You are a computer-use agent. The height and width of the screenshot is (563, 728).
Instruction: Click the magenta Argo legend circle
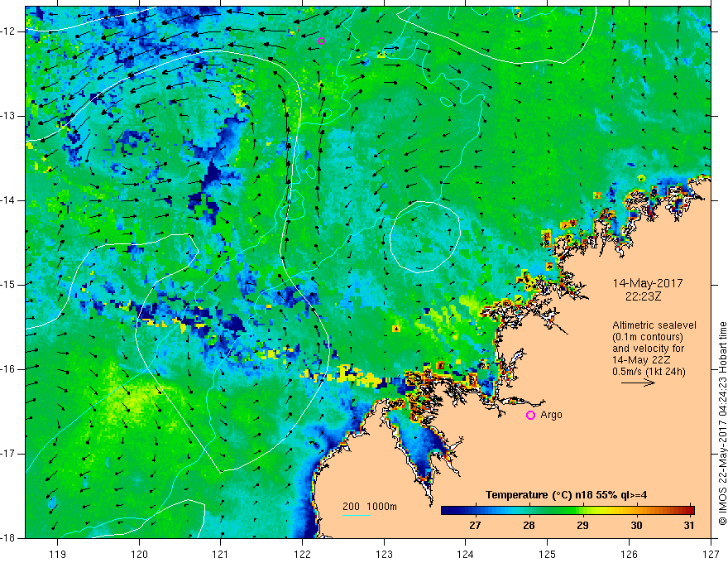coord(530,415)
